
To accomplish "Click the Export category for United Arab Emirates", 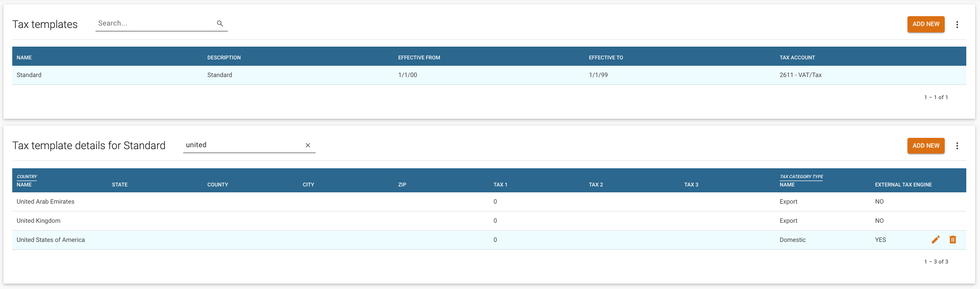I will [x=788, y=202].
